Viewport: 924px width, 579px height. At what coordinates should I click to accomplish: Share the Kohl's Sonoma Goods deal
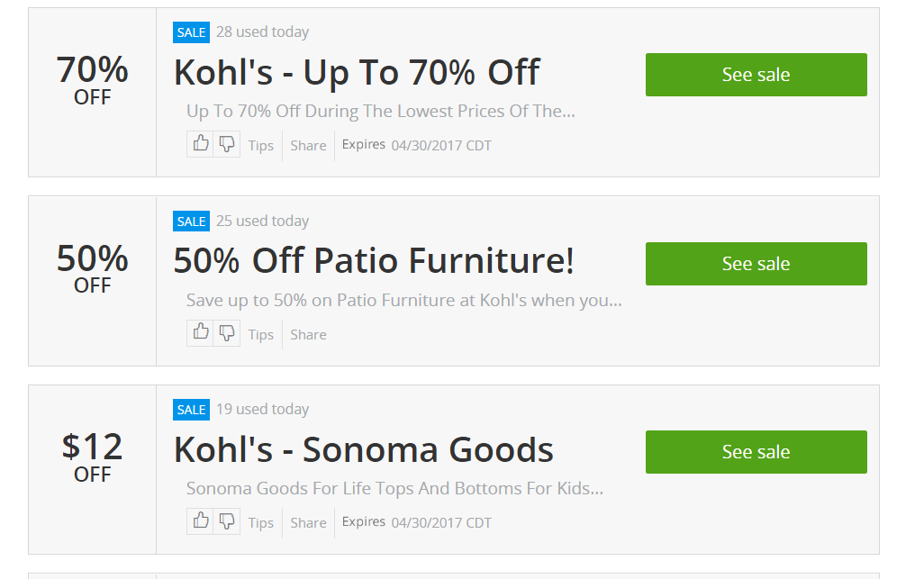(308, 523)
